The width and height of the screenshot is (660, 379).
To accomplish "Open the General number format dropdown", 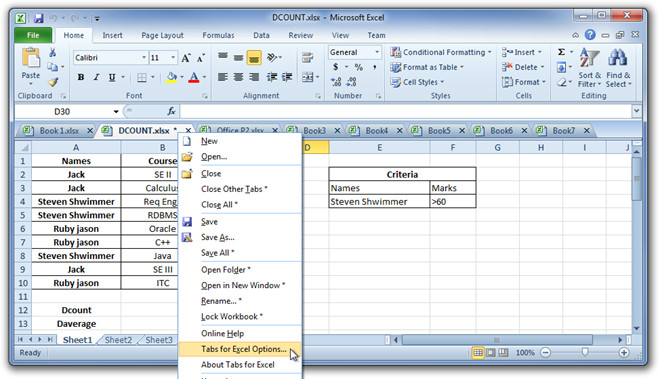I will [377, 52].
